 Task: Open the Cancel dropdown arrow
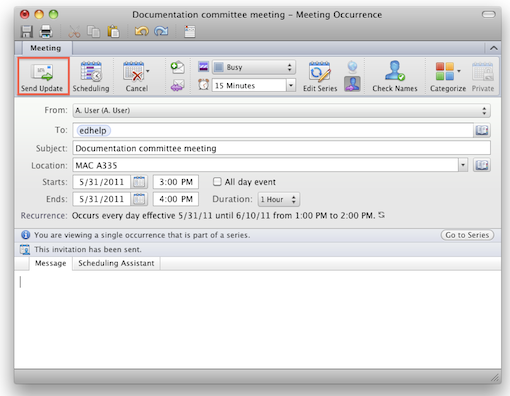[148, 71]
